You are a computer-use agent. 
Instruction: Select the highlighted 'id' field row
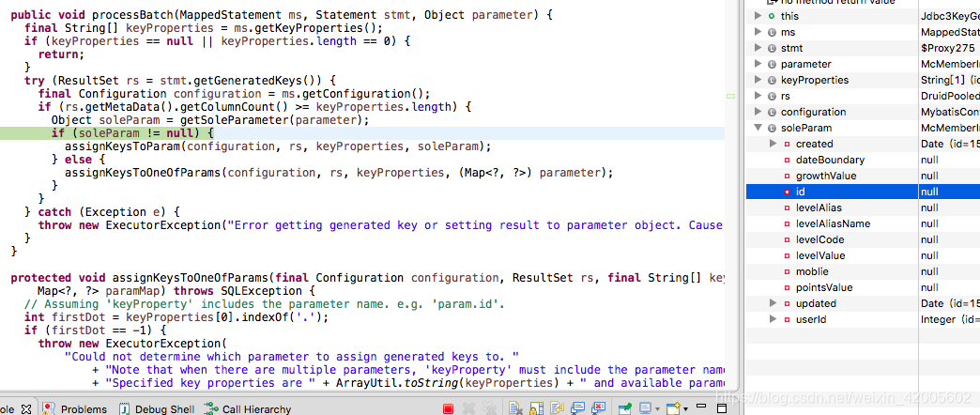click(863, 192)
